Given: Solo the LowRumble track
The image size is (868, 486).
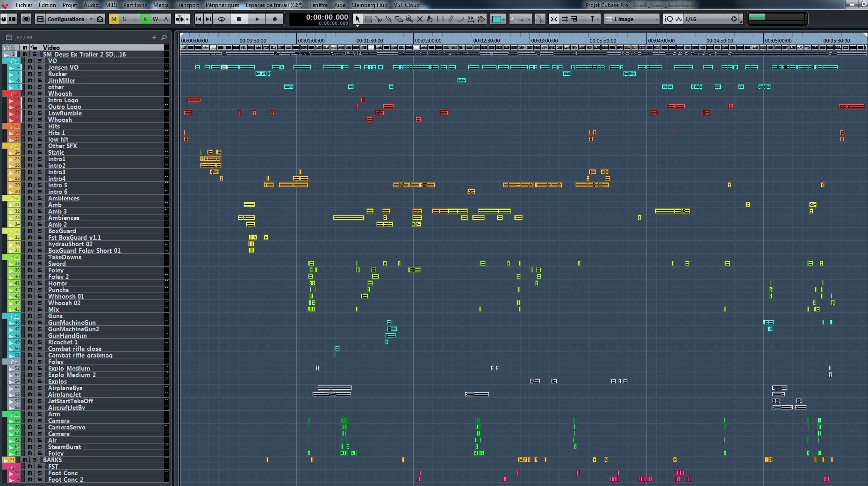Looking at the screenshot, I should [40, 113].
